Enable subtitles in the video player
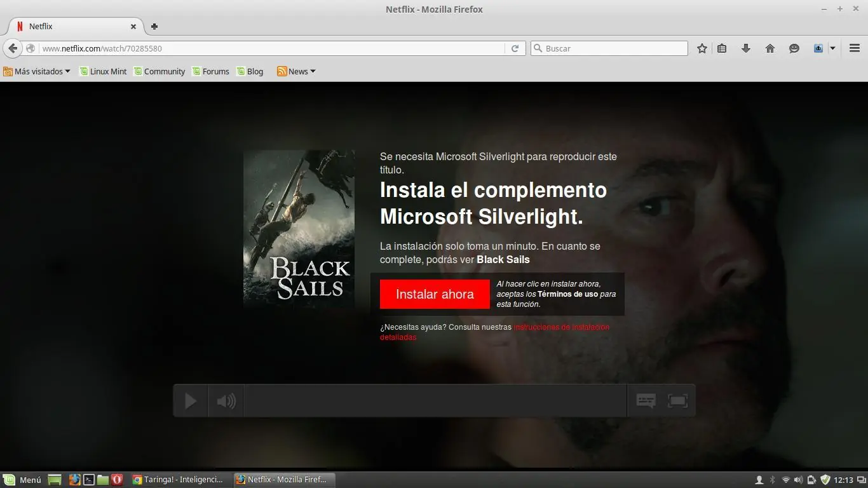The image size is (868, 488). pos(646,400)
